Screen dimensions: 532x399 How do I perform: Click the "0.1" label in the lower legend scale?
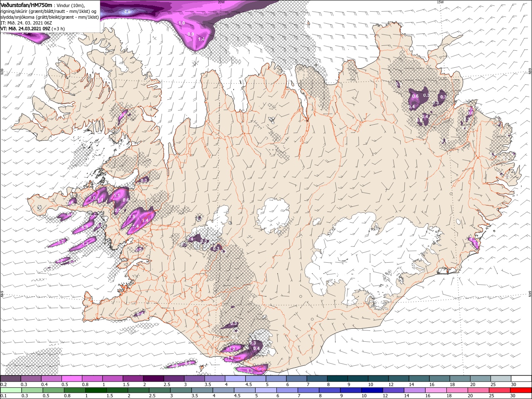(x=3, y=397)
